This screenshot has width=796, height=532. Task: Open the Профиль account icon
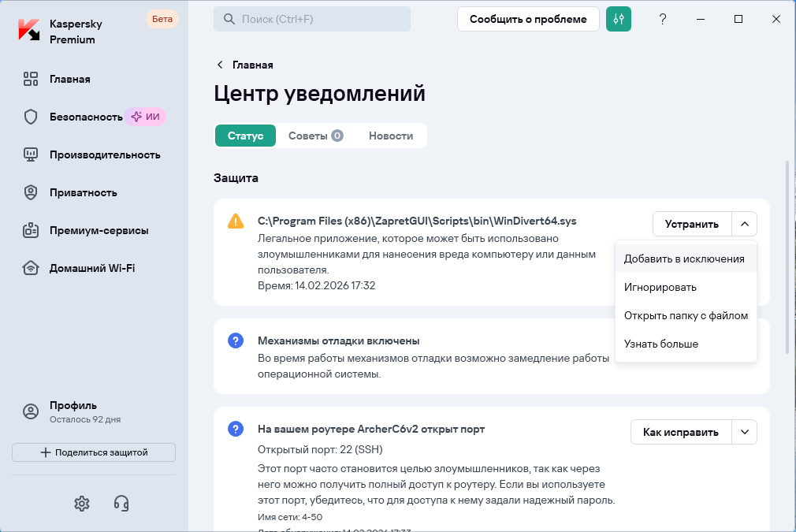click(30, 411)
